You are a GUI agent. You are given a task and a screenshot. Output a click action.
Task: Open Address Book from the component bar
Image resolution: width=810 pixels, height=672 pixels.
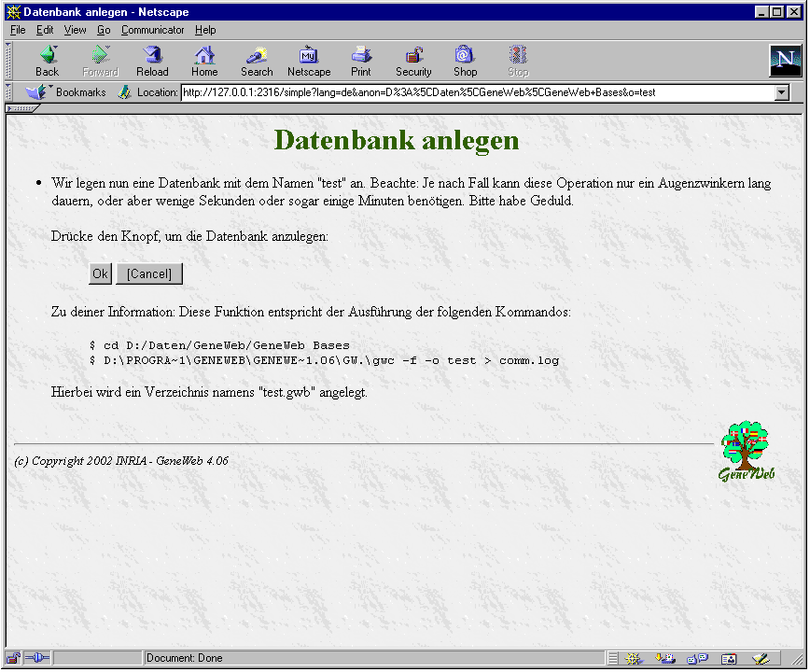pos(729,659)
